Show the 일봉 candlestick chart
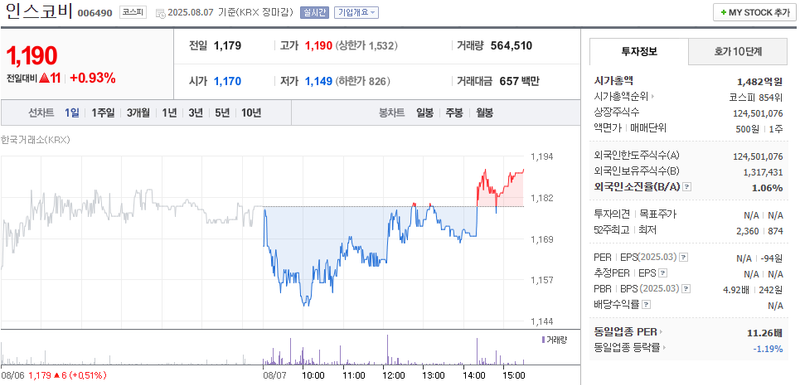This screenshot has width=800, height=385. (424, 113)
